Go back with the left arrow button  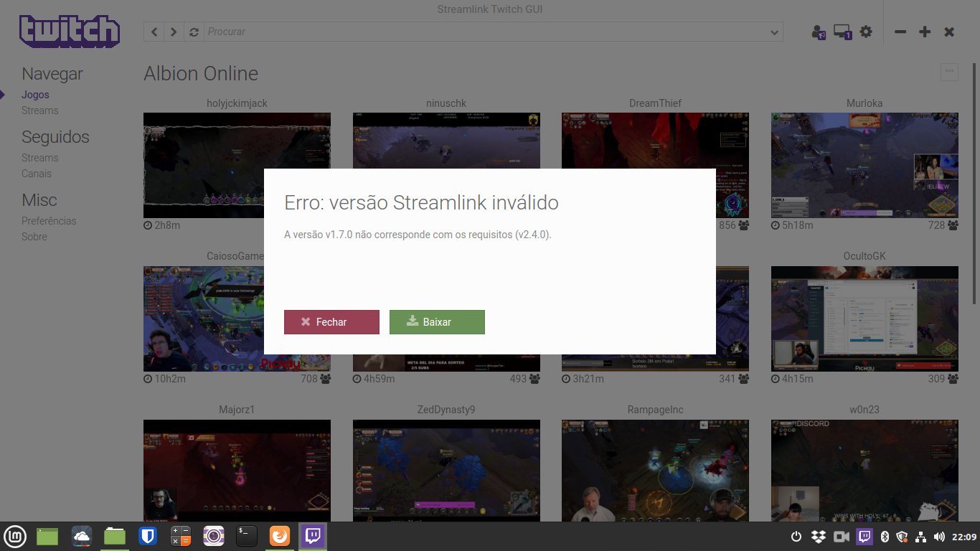(x=154, y=32)
